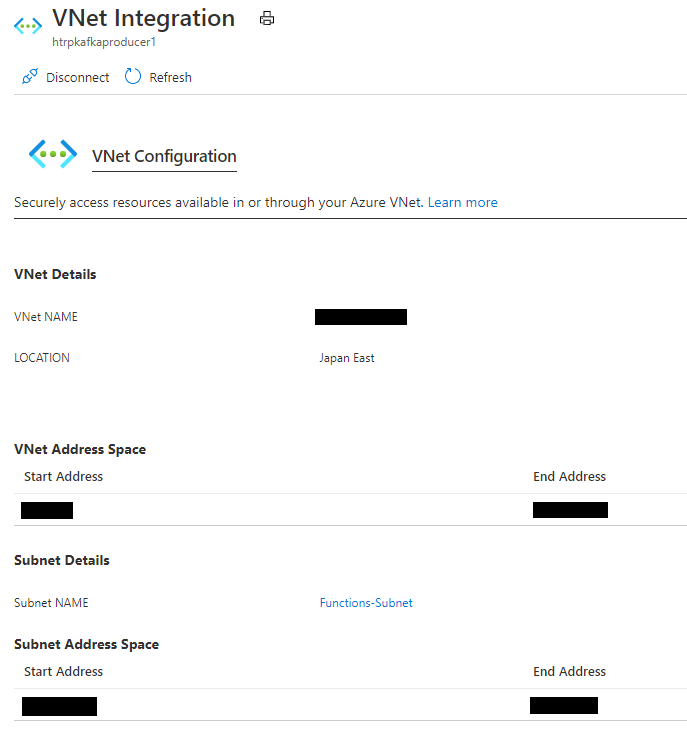687x733 pixels.
Task: Open the Functions-Subnet link
Action: pyautogui.click(x=366, y=603)
